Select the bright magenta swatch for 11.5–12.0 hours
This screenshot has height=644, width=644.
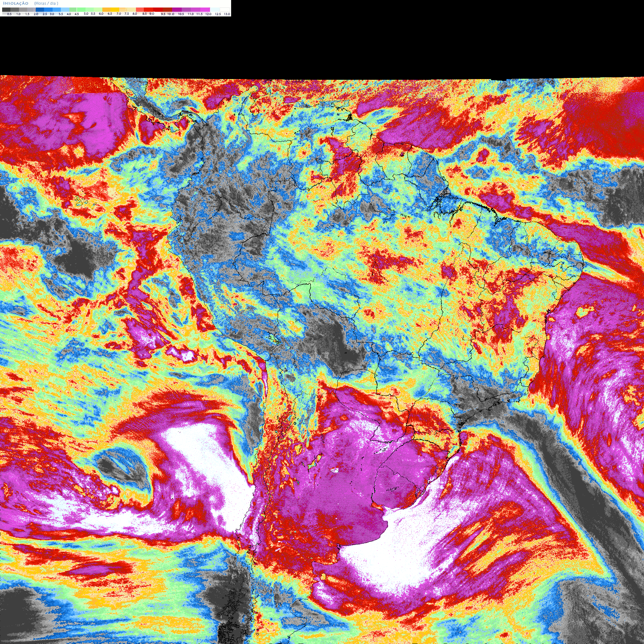click(205, 10)
